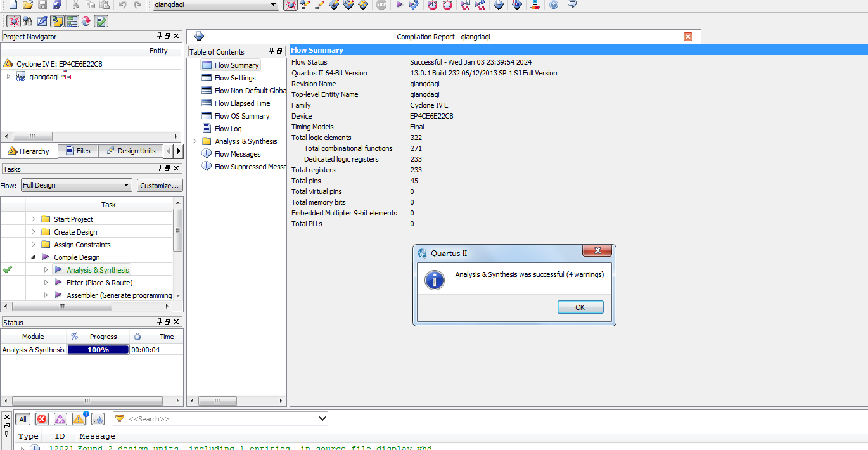Image resolution: width=868 pixels, height=450 pixels.
Task: Click the red swirl icon in second toolbar
Action: [x=86, y=21]
